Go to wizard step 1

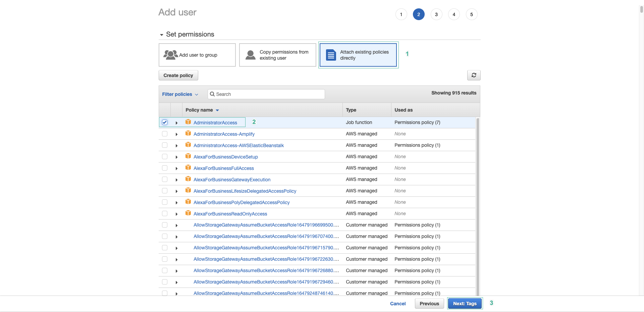coord(401,14)
